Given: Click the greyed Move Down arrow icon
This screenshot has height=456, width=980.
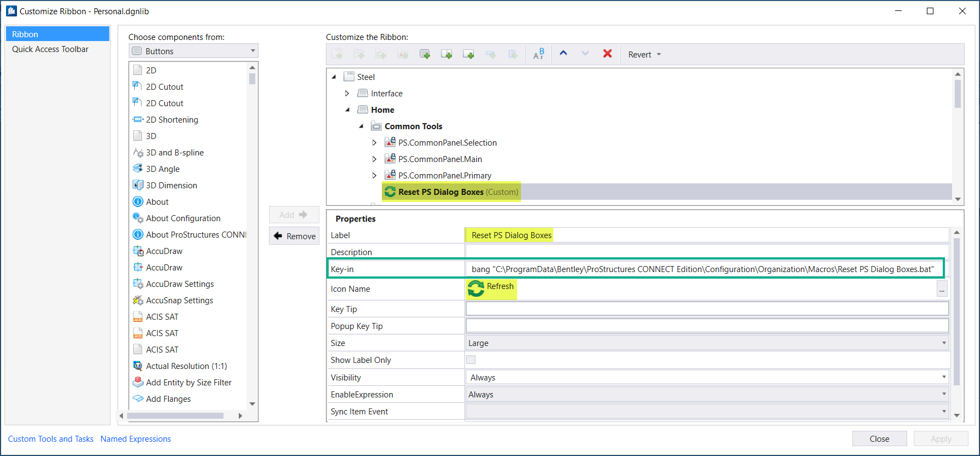Looking at the screenshot, I should [585, 54].
